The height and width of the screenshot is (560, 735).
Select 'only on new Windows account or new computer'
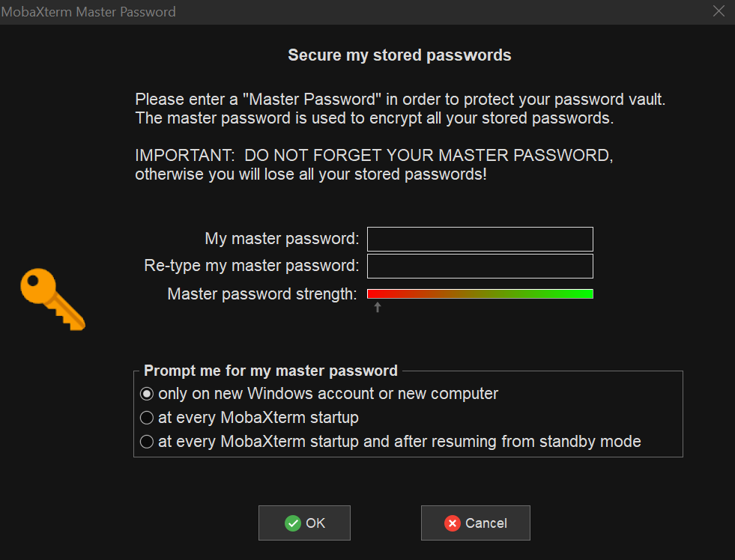[147, 393]
